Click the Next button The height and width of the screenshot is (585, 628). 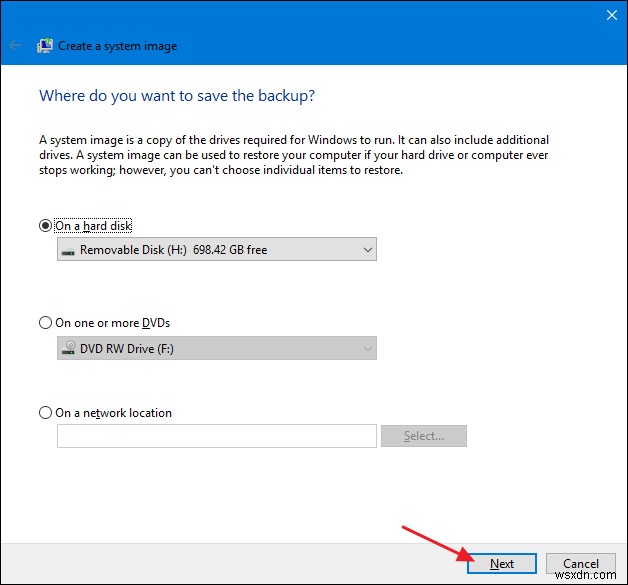[501, 564]
